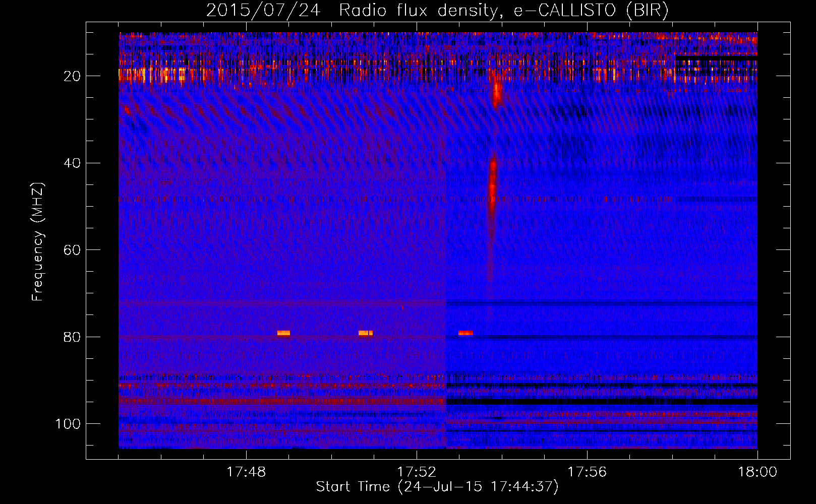The width and height of the screenshot is (816, 504).
Task: Click the '60' frequency tick label
Action: point(72,250)
